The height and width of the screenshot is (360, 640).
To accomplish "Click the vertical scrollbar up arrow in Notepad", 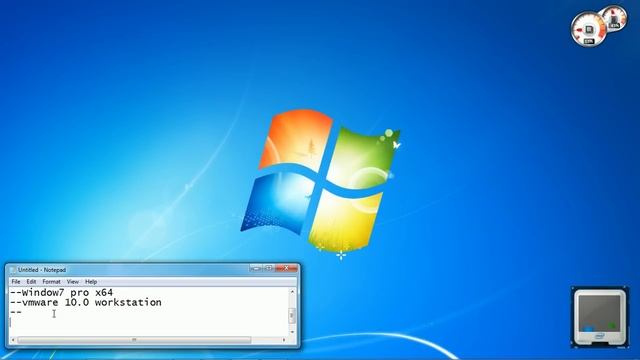I will click(x=292, y=292).
